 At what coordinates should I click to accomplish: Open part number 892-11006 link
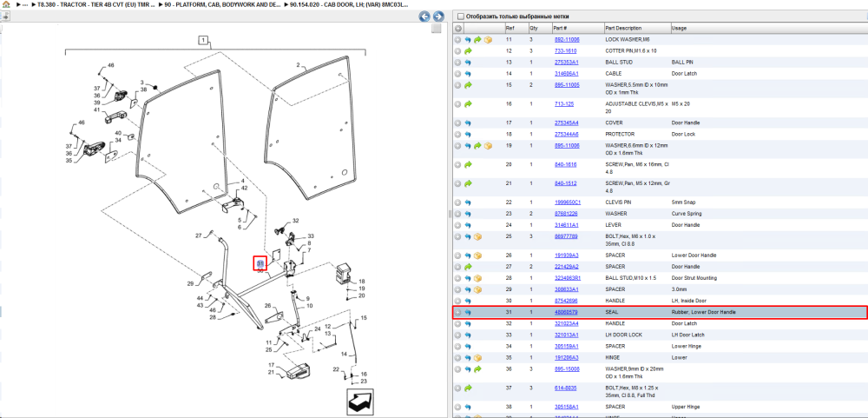pos(567,40)
